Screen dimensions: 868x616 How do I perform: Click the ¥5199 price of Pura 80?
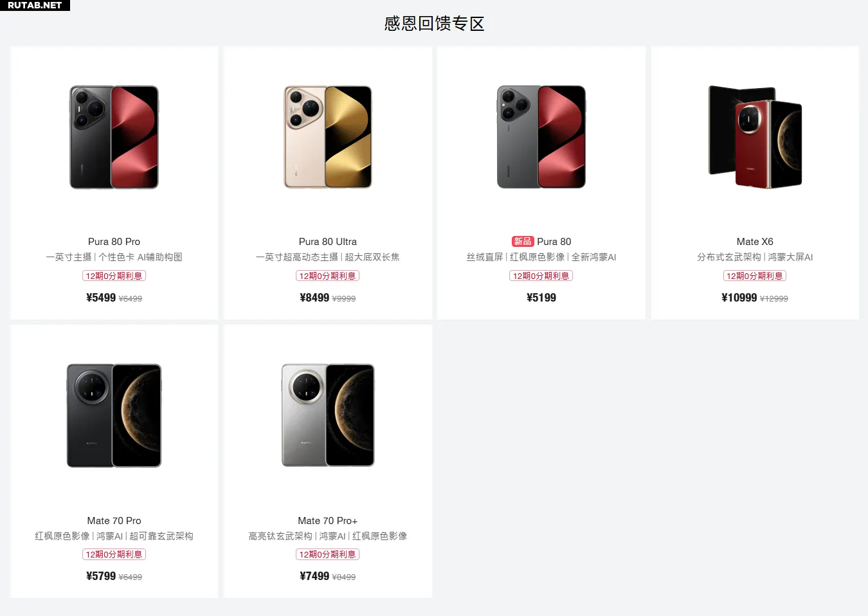tap(541, 298)
